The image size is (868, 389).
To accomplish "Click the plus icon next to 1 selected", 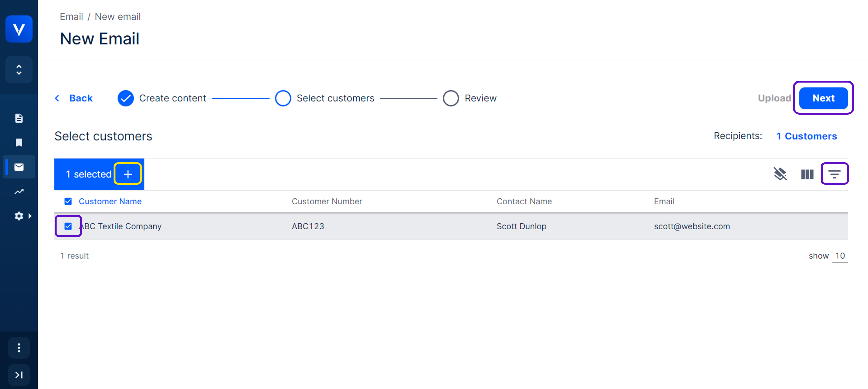I will (128, 174).
